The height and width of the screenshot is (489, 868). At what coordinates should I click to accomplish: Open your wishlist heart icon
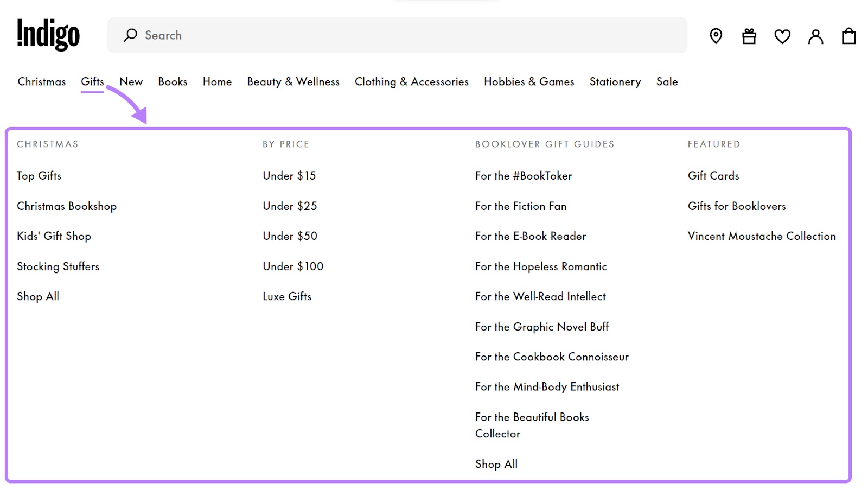tap(782, 36)
